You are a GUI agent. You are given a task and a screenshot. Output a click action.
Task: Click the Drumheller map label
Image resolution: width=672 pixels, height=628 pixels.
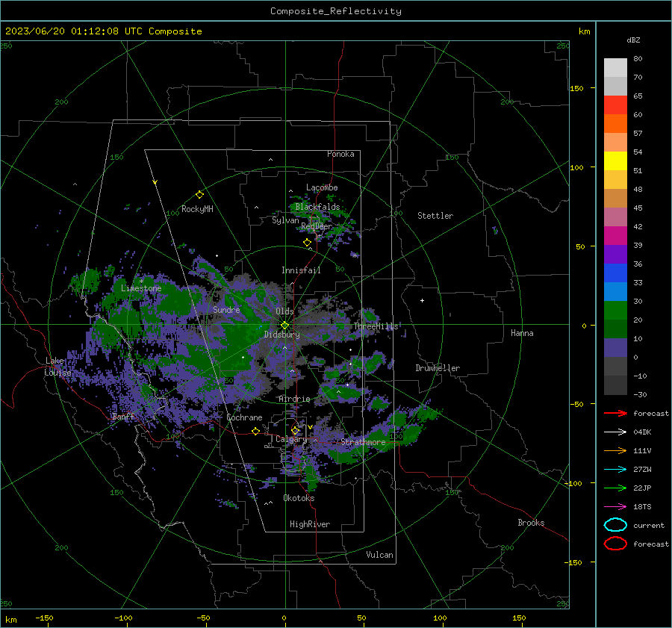[438, 368]
